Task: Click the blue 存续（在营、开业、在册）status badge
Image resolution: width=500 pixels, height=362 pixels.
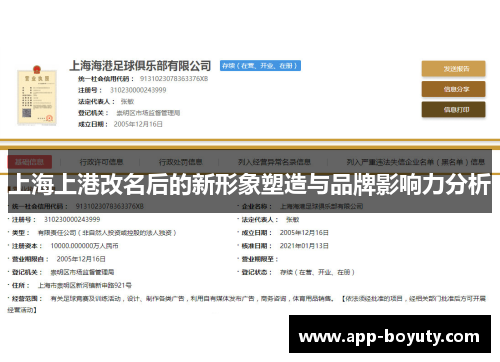Action: point(260,66)
